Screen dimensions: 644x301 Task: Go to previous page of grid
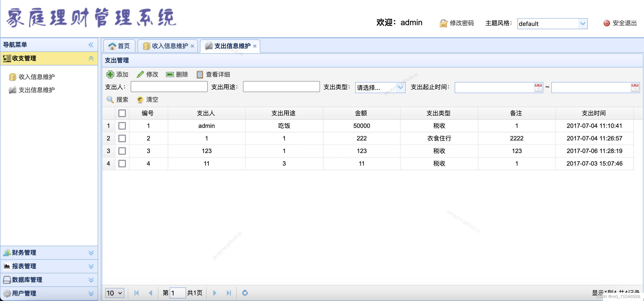[151, 293]
